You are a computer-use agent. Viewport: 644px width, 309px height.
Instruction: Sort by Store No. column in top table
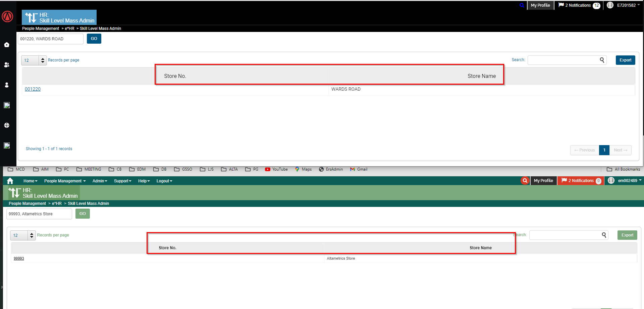point(175,76)
